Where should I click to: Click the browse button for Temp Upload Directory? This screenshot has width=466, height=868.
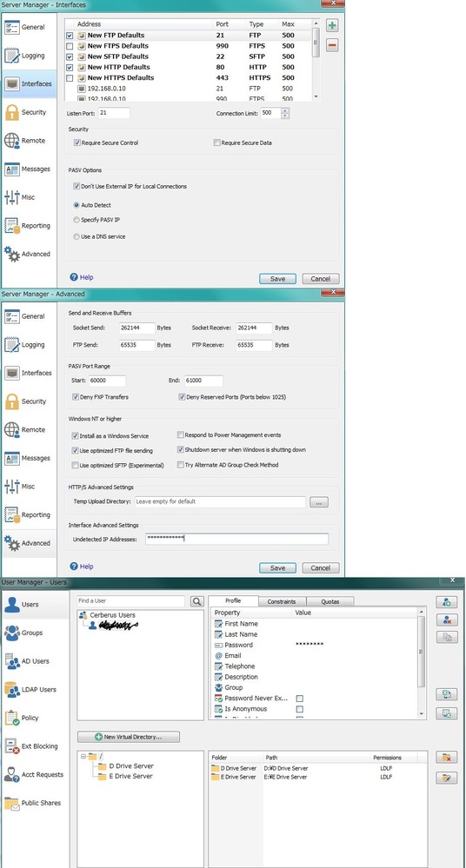(319, 502)
